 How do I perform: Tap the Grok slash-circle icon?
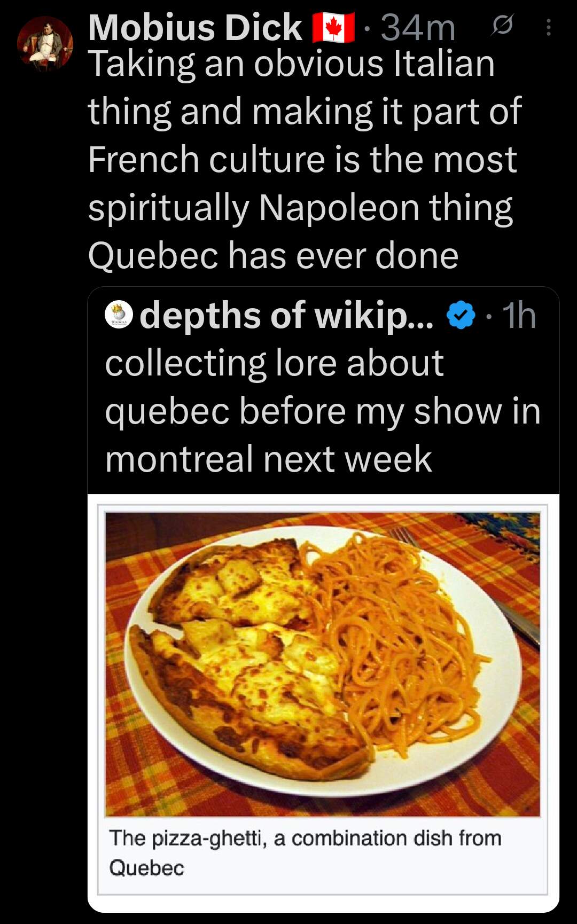pos(502,26)
